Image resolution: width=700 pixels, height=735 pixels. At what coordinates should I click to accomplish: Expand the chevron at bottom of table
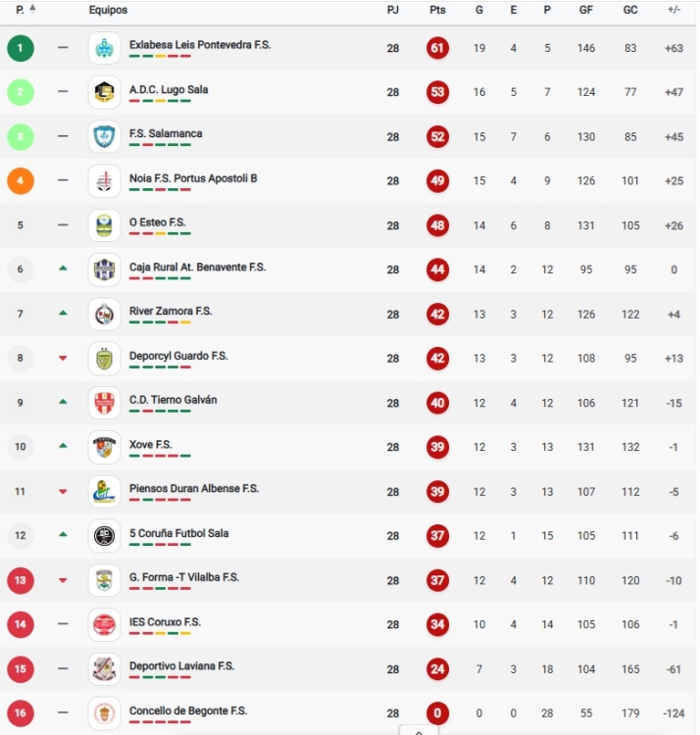click(x=419, y=730)
